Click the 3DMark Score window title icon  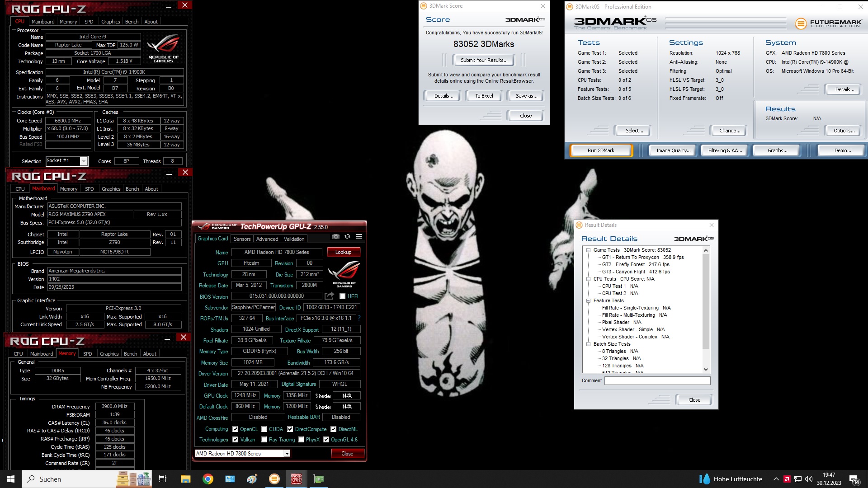click(424, 6)
